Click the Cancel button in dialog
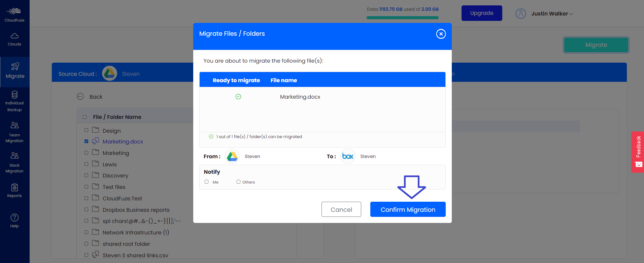This screenshot has height=263, width=644. pos(341,209)
